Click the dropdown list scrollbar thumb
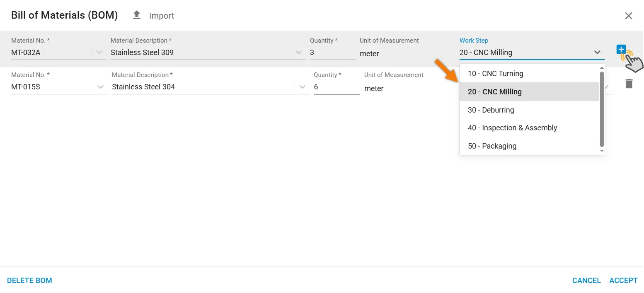 (602, 109)
